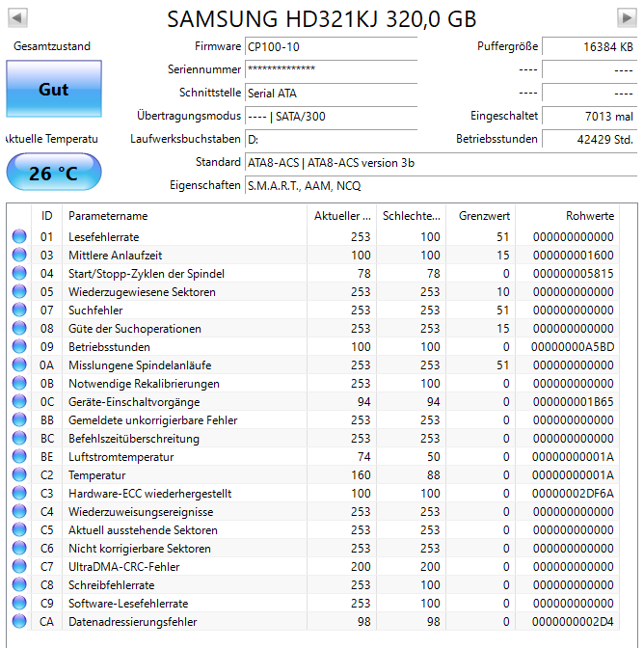The image size is (644, 648).
Task: Click the Betriebsstunden value 42429 Std.
Action: click(589, 139)
